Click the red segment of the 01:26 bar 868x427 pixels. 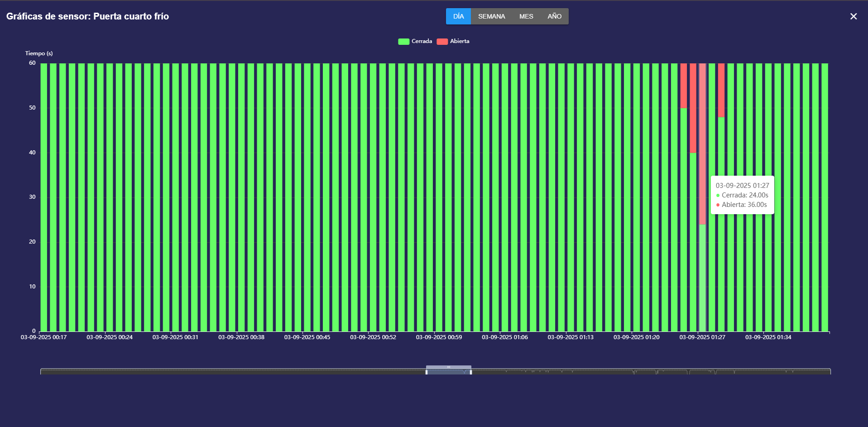click(x=693, y=109)
